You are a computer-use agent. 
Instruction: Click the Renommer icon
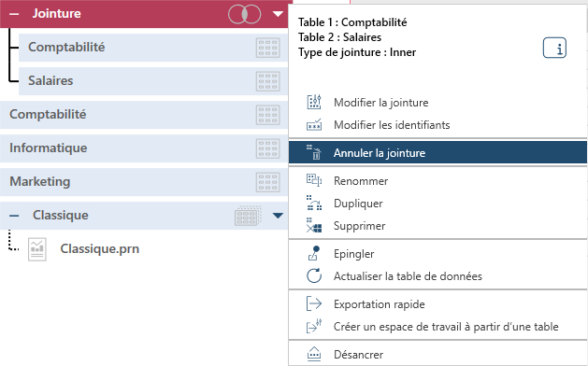click(x=314, y=180)
